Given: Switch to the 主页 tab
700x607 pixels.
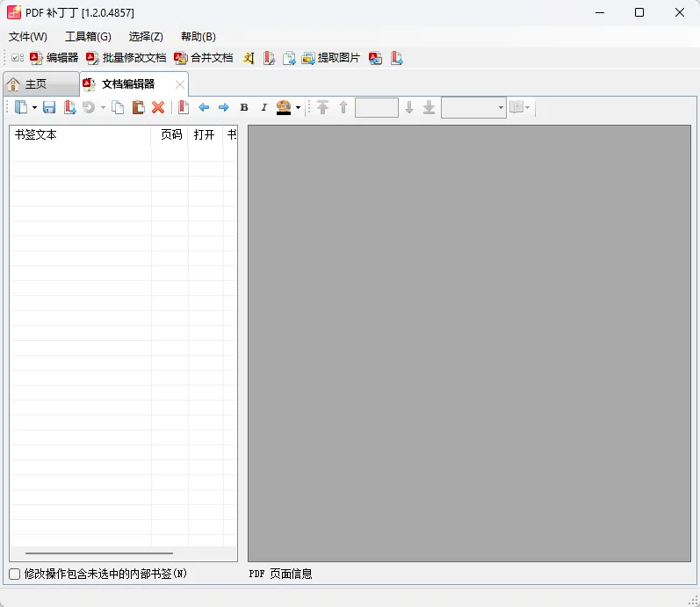Looking at the screenshot, I should (x=41, y=84).
